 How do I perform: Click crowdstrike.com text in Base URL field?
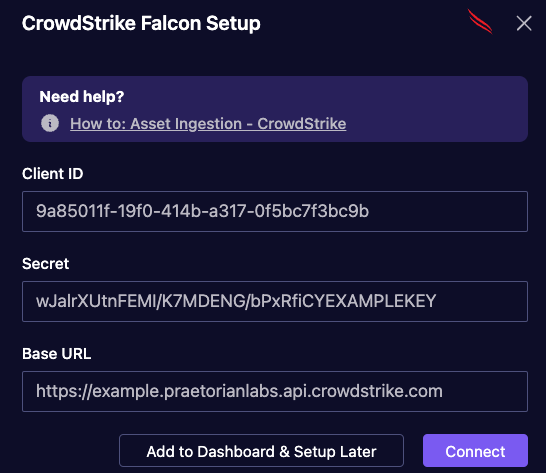[377, 391]
